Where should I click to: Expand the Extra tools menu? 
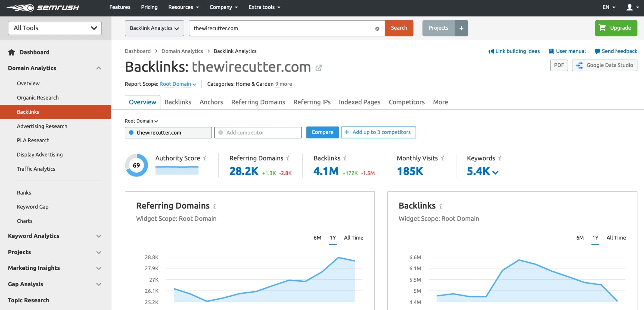pyautogui.click(x=264, y=7)
